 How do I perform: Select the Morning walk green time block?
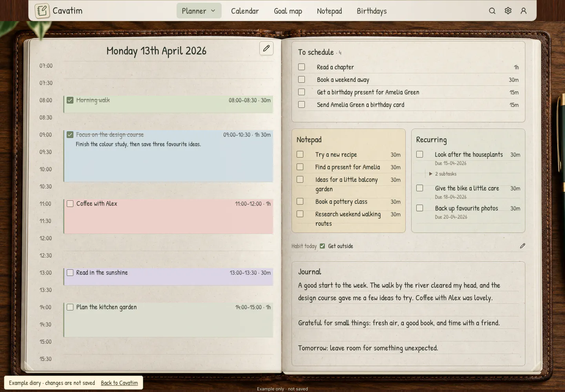[x=168, y=104]
